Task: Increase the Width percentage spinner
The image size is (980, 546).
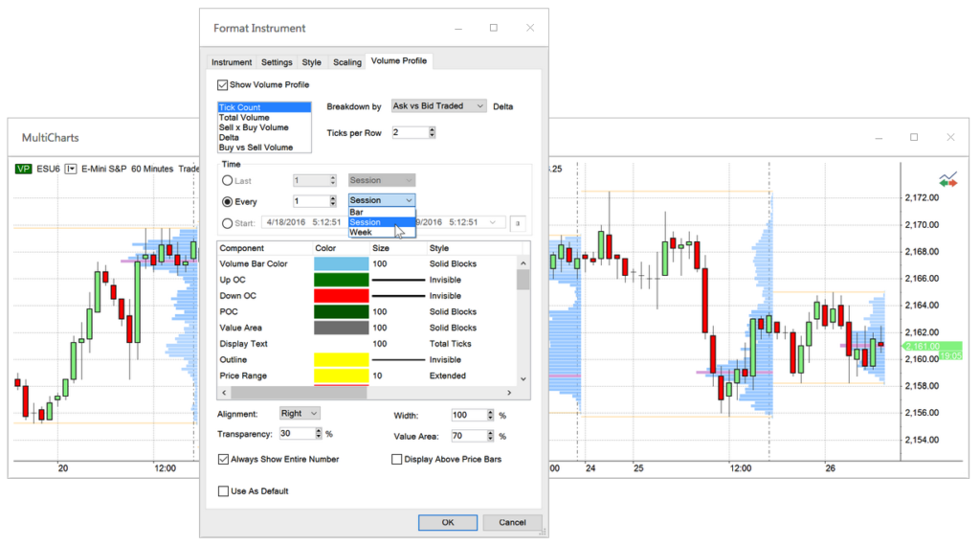Action: tap(491, 412)
